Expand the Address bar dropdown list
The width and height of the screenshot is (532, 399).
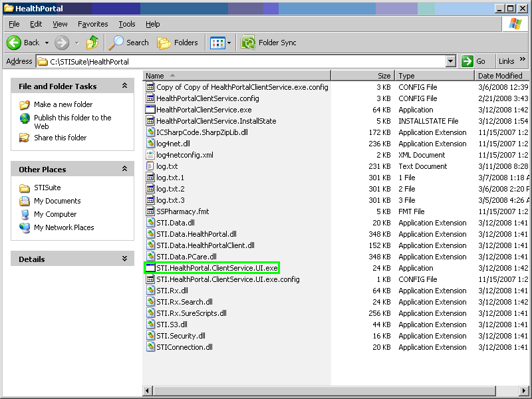[451, 61]
